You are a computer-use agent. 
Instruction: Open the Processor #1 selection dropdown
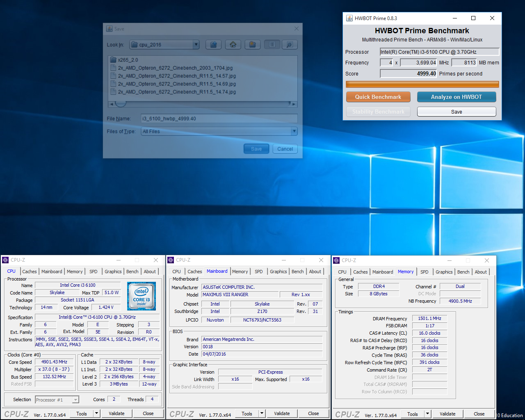(x=75, y=400)
